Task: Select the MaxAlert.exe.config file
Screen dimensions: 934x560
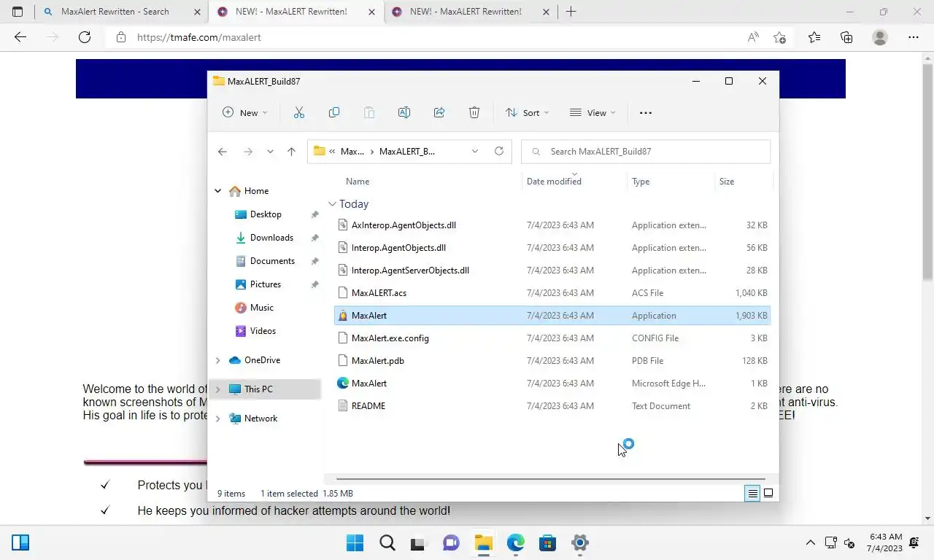Action: [x=552, y=338]
